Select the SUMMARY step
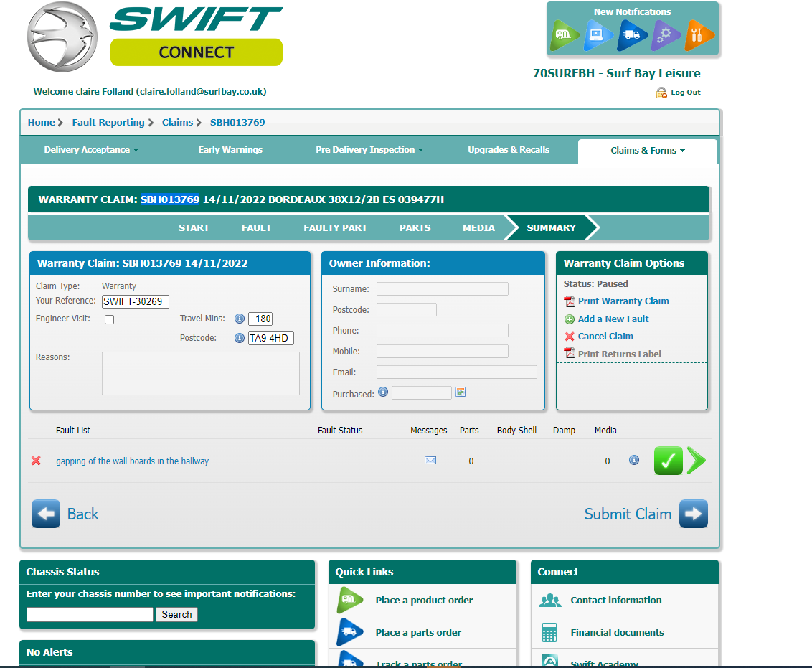Viewport: 812px width, 668px height. (551, 228)
